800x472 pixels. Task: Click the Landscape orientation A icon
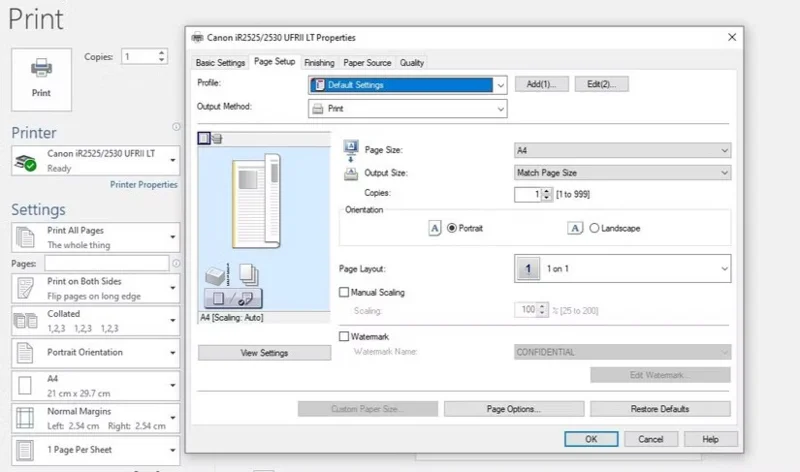coord(575,228)
